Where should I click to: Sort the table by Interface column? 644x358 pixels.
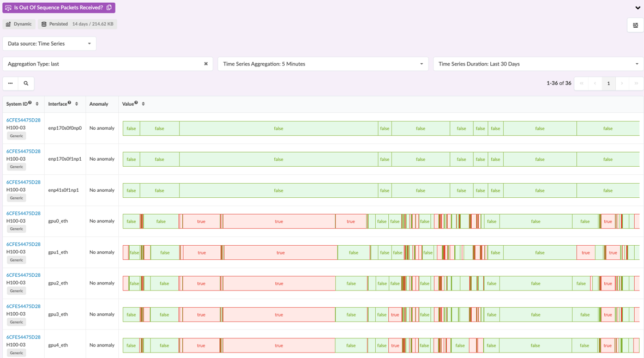pyautogui.click(x=76, y=104)
